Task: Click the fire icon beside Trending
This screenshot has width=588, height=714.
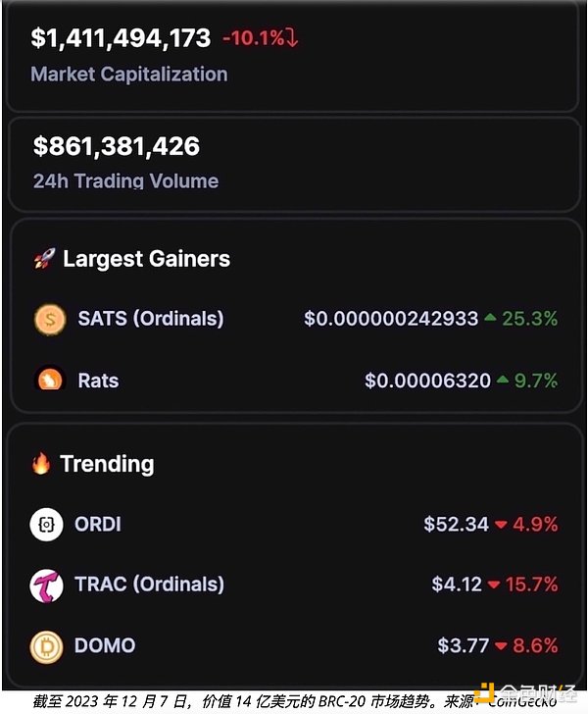Action: (x=41, y=464)
